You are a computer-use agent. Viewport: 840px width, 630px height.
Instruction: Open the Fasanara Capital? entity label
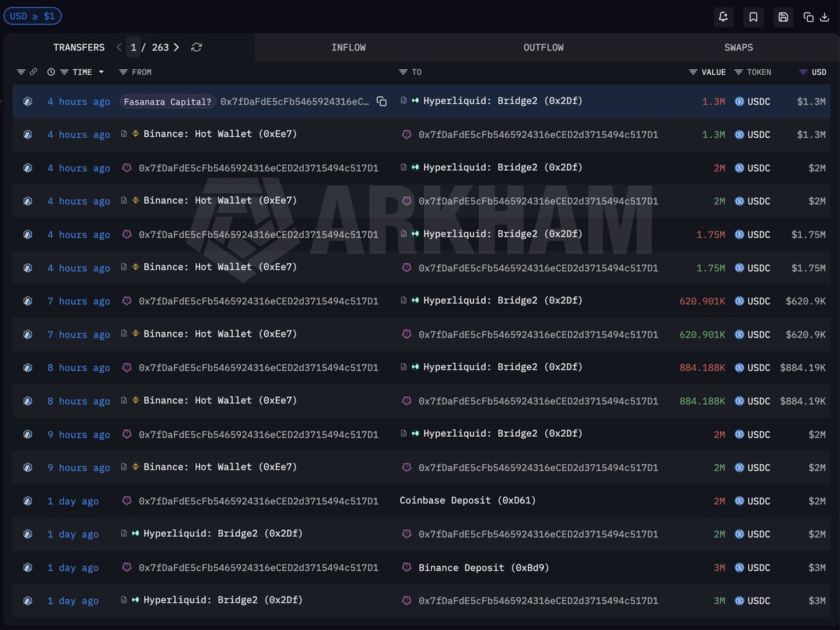point(167,101)
